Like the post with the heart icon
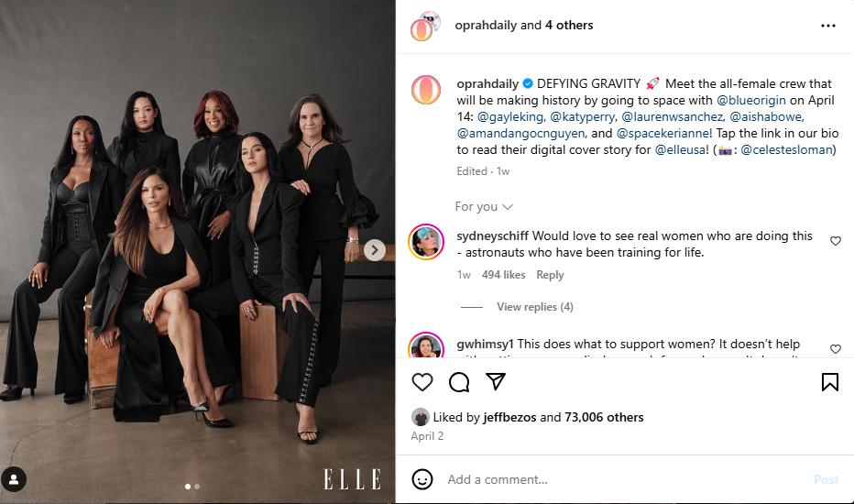The height and width of the screenshot is (504, 854). click(422, 382)
